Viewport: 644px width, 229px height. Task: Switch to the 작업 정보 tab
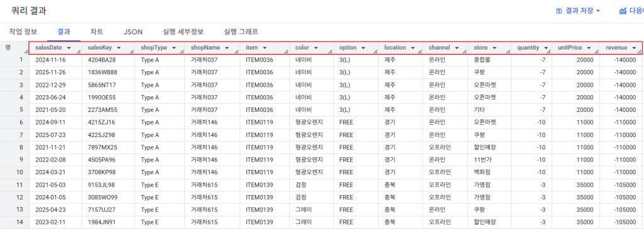point(23,31)
